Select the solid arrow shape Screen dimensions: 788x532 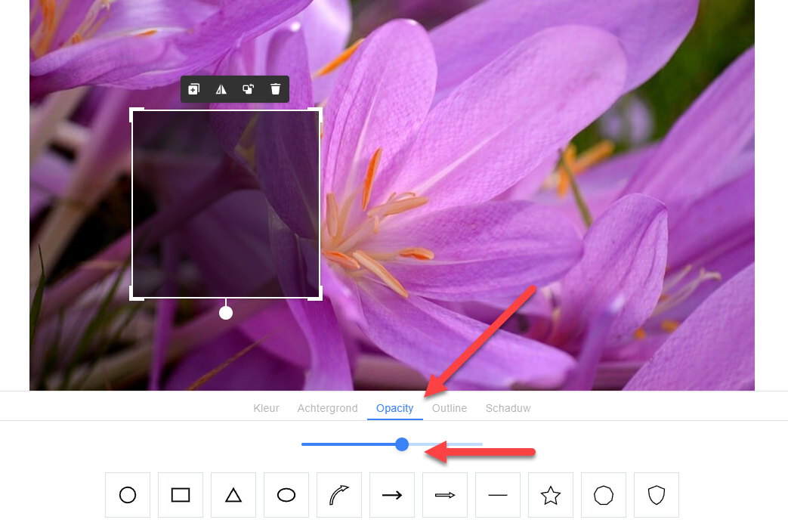pos(392,495)
